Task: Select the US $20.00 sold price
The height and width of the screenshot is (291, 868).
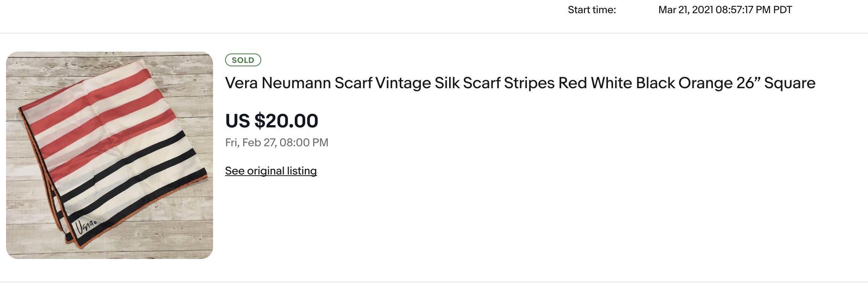Action: (x=271, y=121)
